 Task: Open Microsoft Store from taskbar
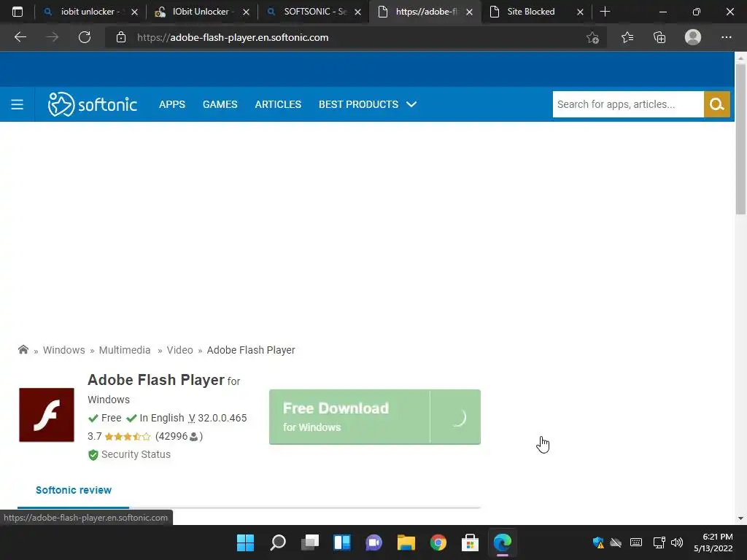pos(471,542)
